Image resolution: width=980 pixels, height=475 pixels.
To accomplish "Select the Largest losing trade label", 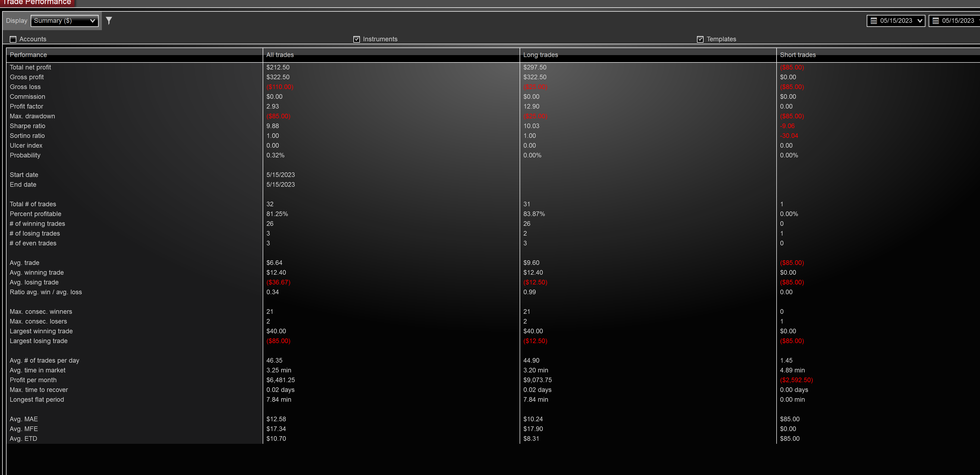I will pos(39,341).
